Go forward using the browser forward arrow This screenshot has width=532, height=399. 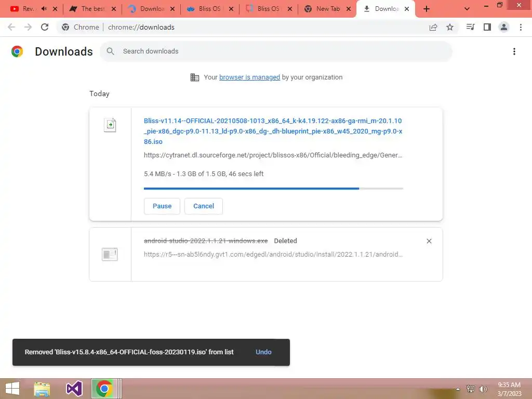pyautogui.click(x=28, y=27)
